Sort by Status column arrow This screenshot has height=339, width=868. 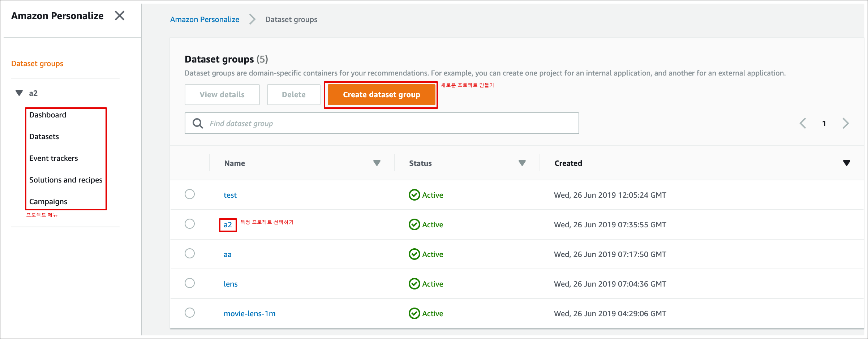[522, 163]
